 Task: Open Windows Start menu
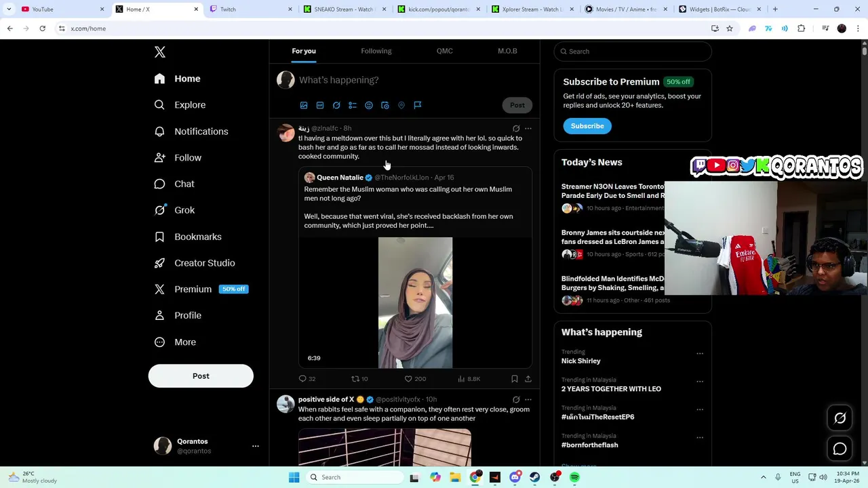[294, 477]
